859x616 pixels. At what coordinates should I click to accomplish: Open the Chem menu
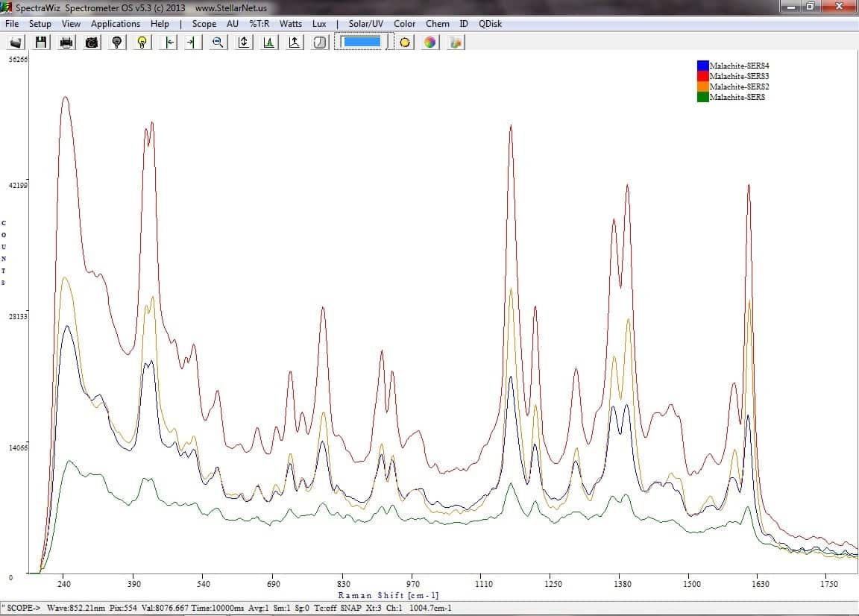[x=437, y=24]
